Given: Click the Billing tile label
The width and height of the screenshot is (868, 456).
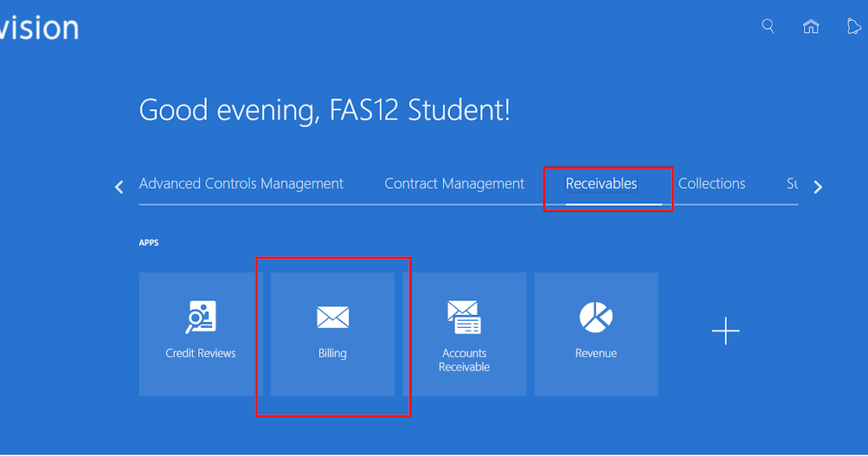Looking at the screenshot, I should (x=333, y=354).
